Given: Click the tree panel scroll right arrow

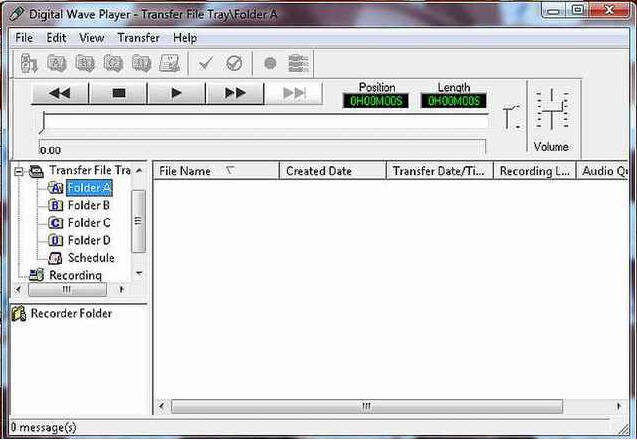Looking at the screenshot, I should (x=121, y=289).
